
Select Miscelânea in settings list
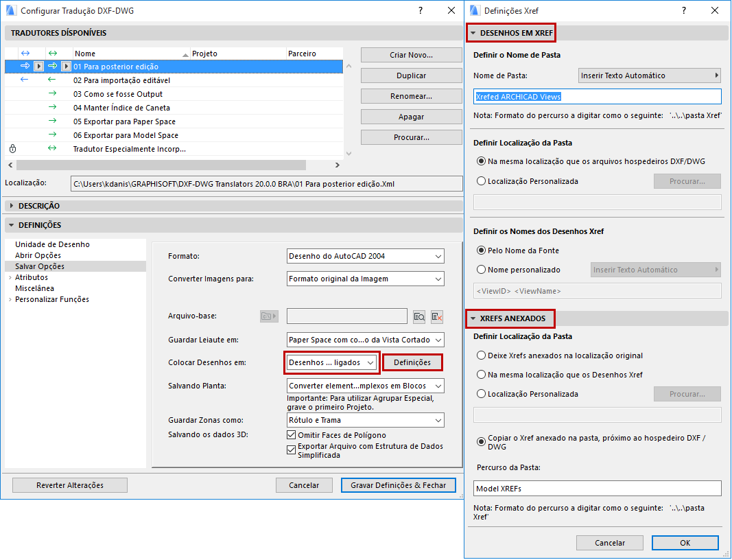[34, 288]
